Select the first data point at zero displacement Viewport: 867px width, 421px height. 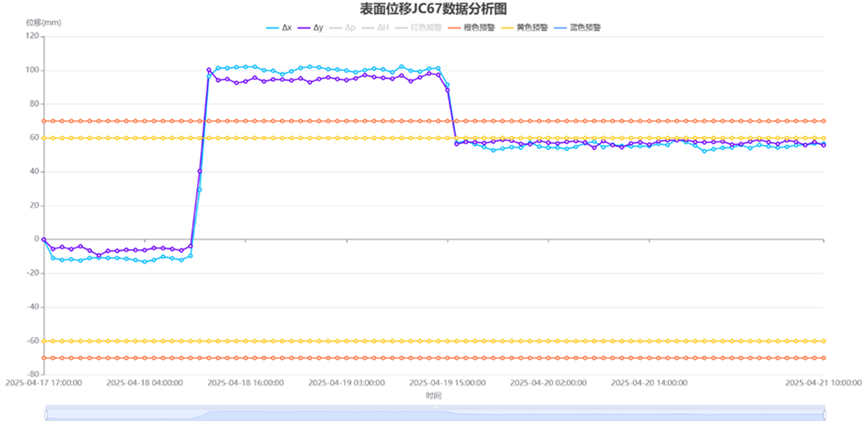point(43,239)
